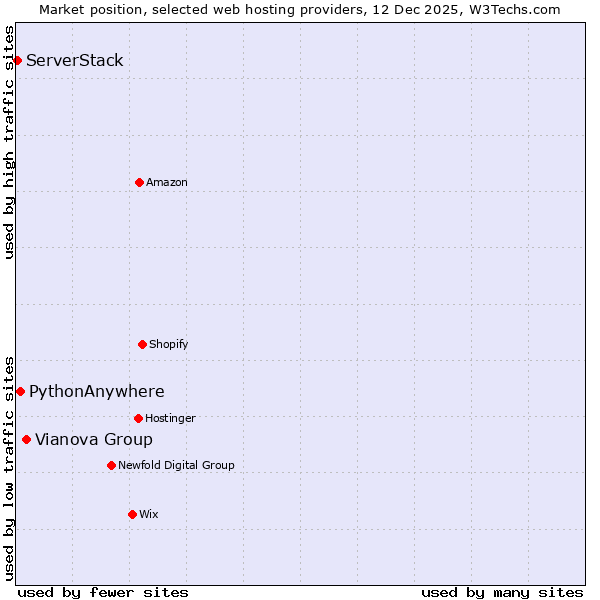Click the 'used by fewer sites' axis label
The image size is (600, 600).
[103, 593]
